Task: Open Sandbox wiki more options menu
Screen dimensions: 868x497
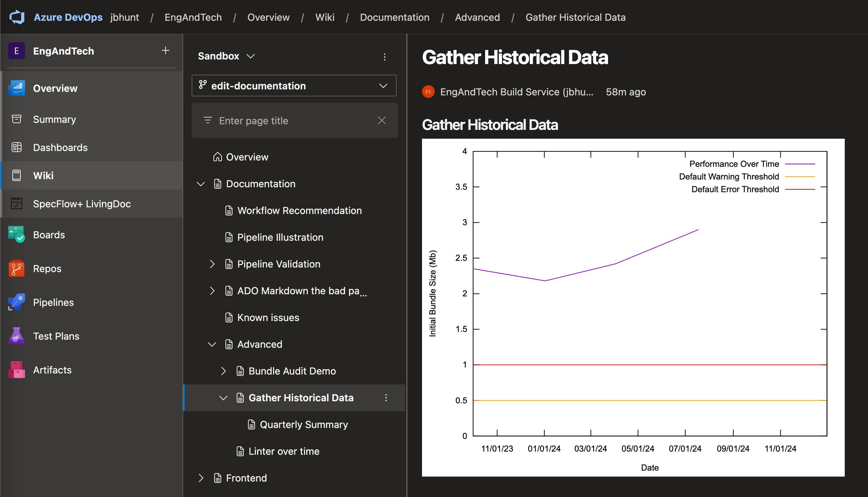Action: point(384,57)
